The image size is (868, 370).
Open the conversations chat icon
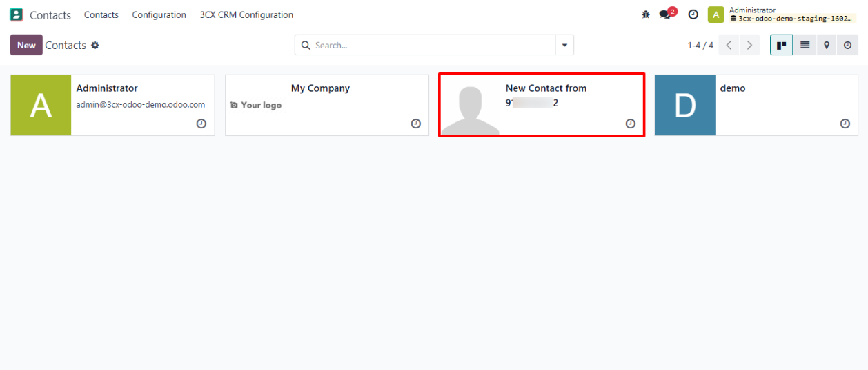coord(665,14)
